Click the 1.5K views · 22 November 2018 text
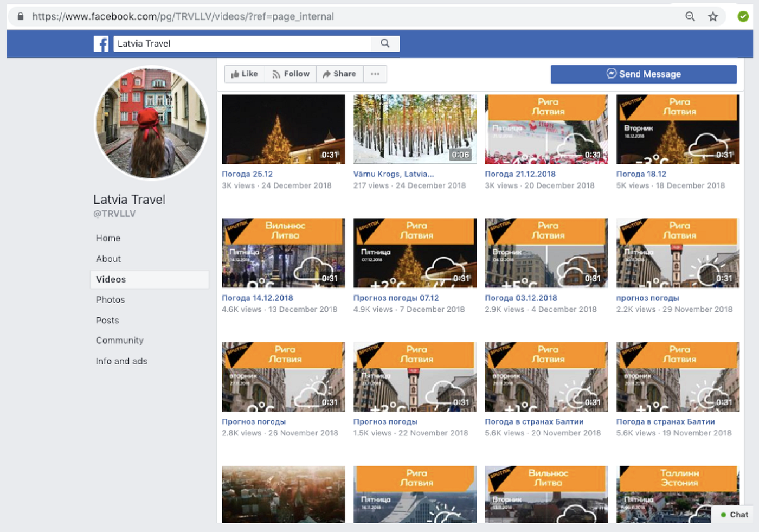 click(x=410, y=433)
